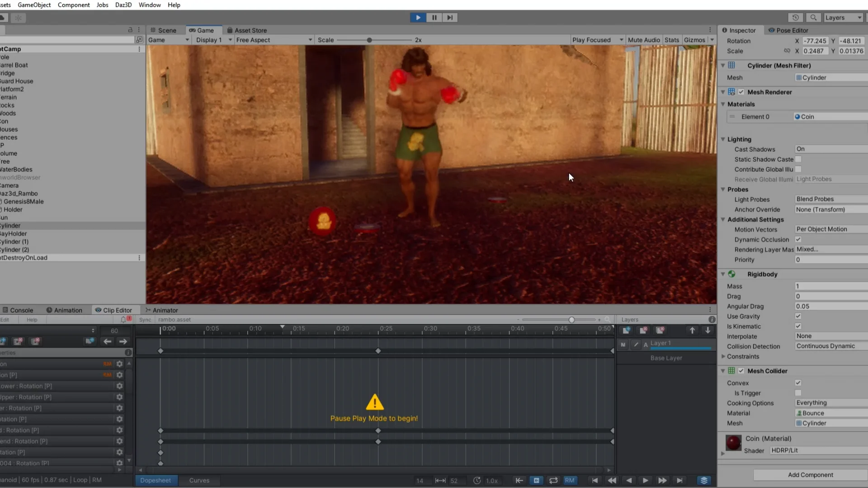Open the Cast Shadows dropdown
This screenshot has height=488, width=868.
(831, 149)
